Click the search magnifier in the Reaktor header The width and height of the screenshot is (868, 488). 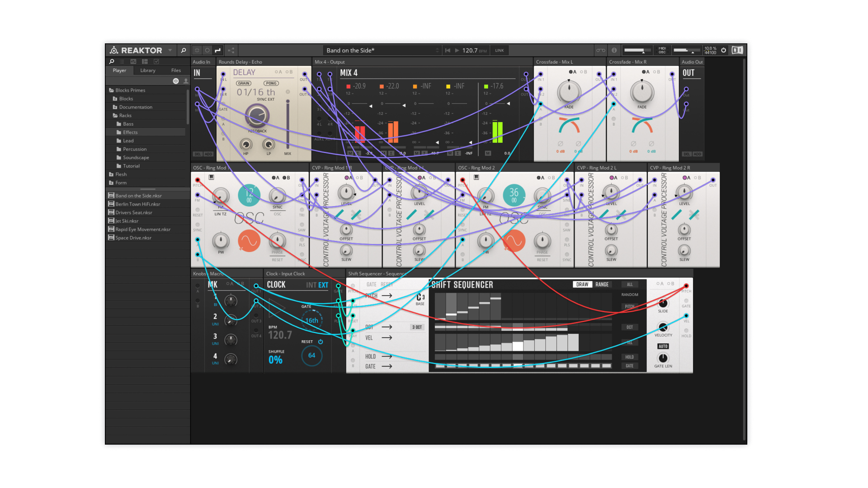[184, 50]
